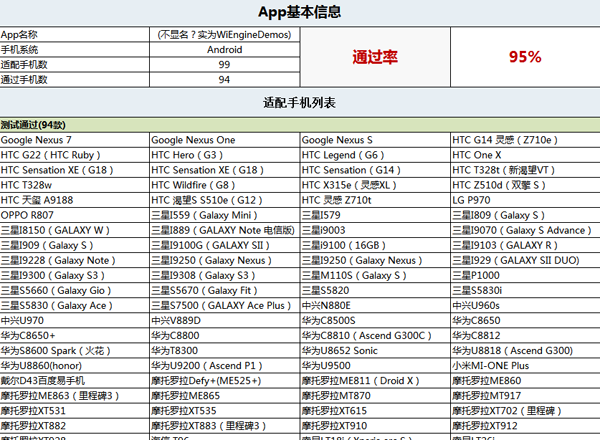
Task: Select the '三星I559 ( Galaxy Mini )' cell
Action: point(224,215)
